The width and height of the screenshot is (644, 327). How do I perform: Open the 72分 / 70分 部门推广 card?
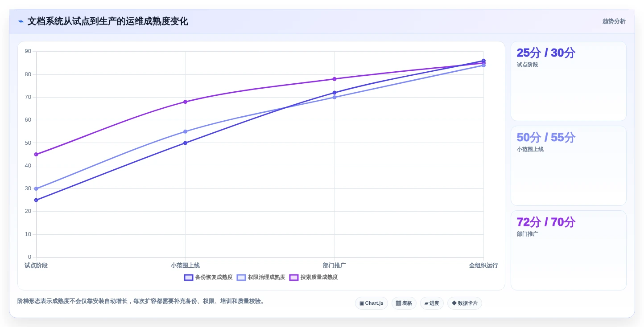(x=569, y=250)
